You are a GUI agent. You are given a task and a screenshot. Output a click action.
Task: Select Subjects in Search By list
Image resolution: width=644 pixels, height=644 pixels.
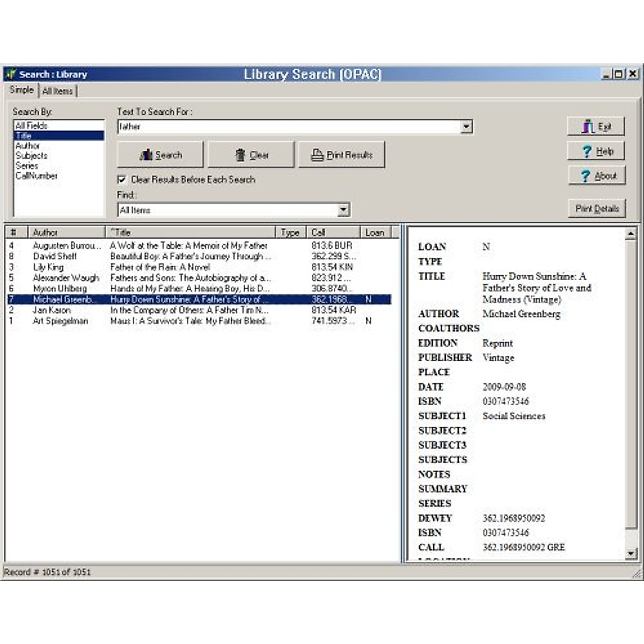pyautogui.click(x=31, y=156)
